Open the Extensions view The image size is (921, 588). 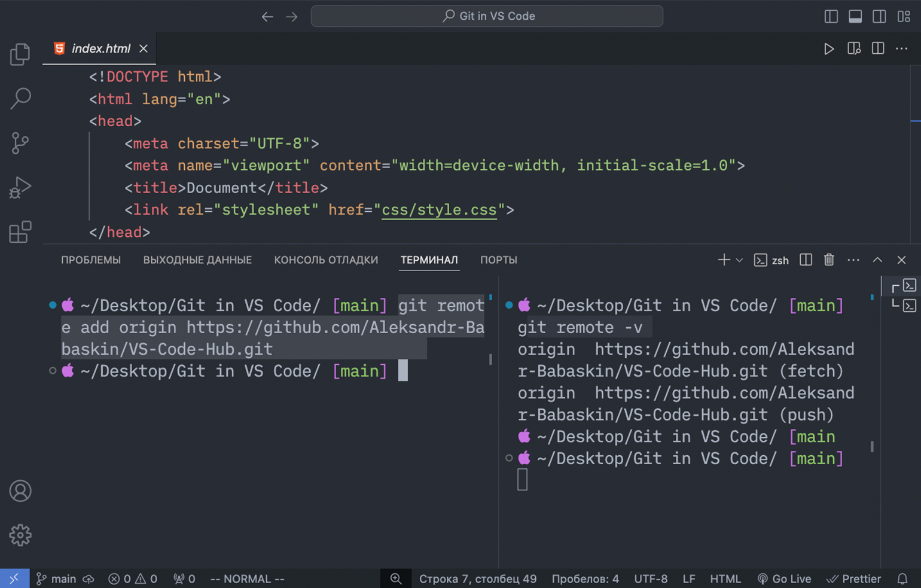tap(20, 231)
